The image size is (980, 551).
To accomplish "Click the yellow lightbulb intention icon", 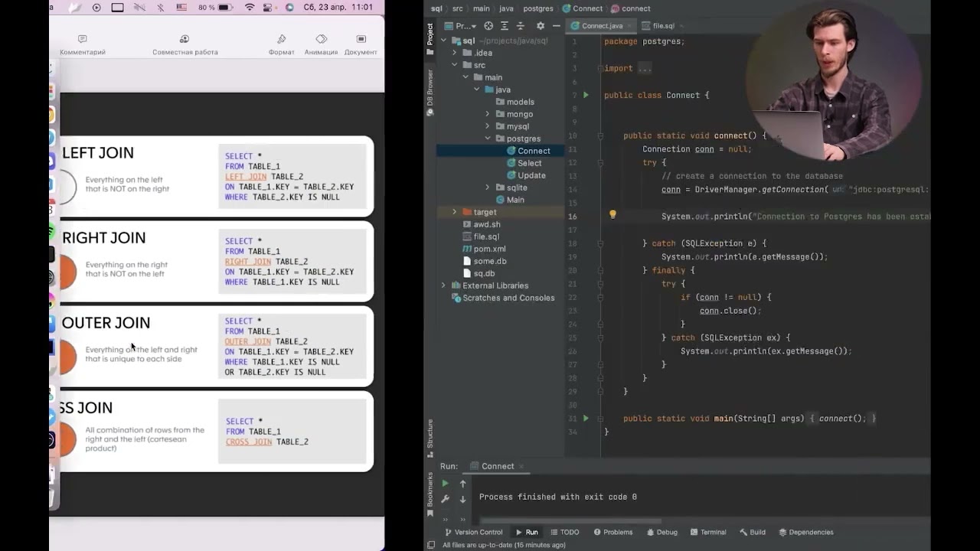I will click(612, 215).
